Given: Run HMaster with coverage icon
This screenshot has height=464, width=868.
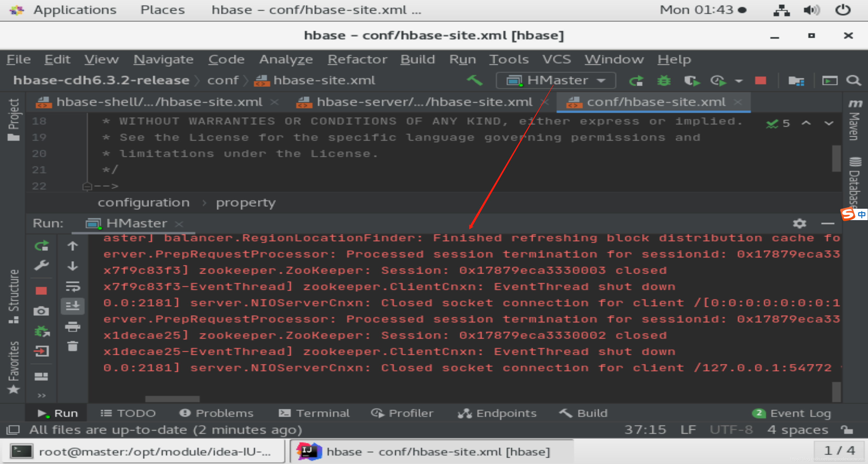Looking at the screenshot, I should [691, 81].
